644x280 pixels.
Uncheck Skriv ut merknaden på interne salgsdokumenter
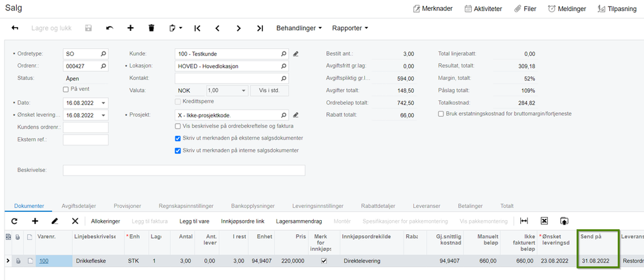178,151
